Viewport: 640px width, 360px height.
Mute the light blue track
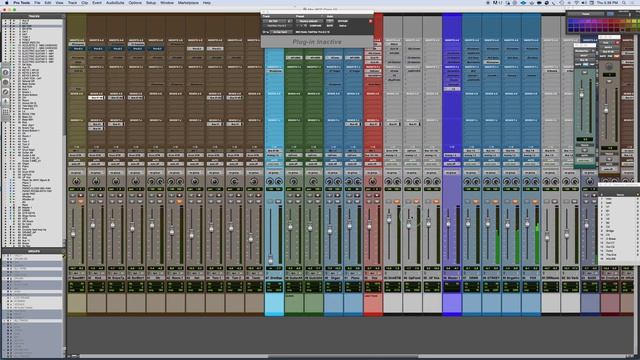click(x=278, y=201)
